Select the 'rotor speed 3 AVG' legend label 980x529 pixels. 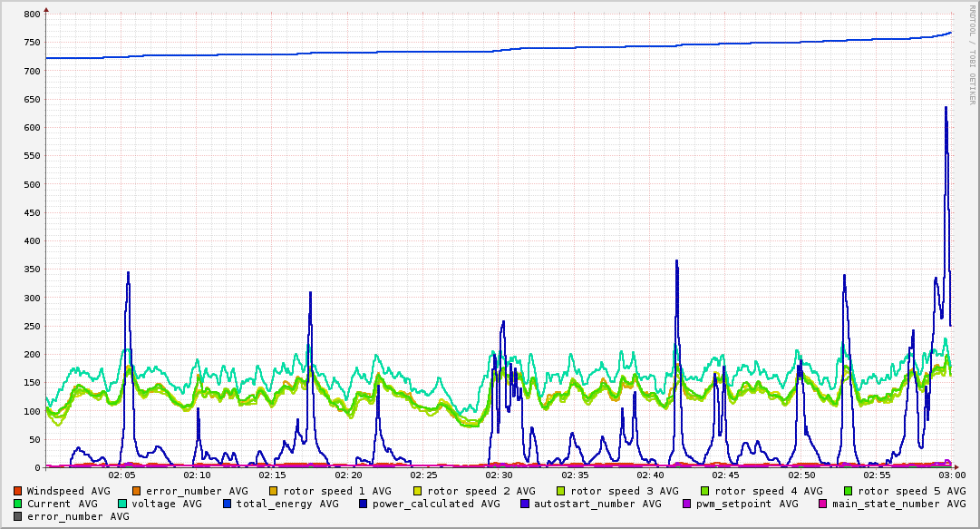click(625, 491)
